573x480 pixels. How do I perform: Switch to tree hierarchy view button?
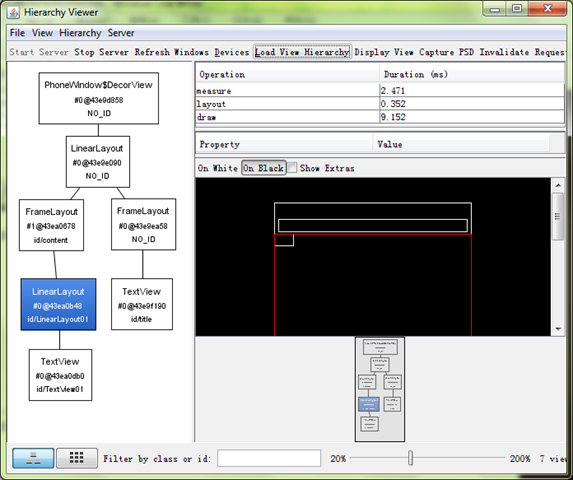33,458
